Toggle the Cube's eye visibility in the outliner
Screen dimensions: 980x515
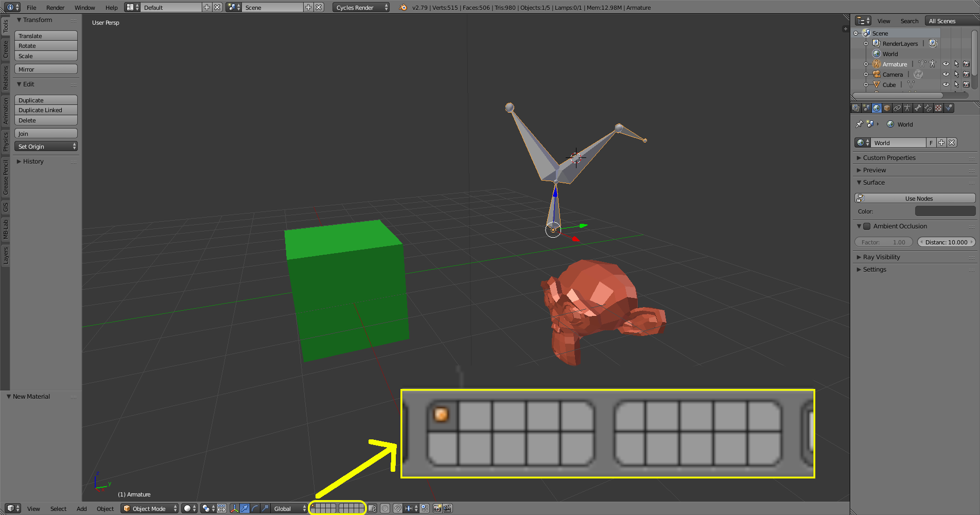pyautogui.click(x=946, y=85)
